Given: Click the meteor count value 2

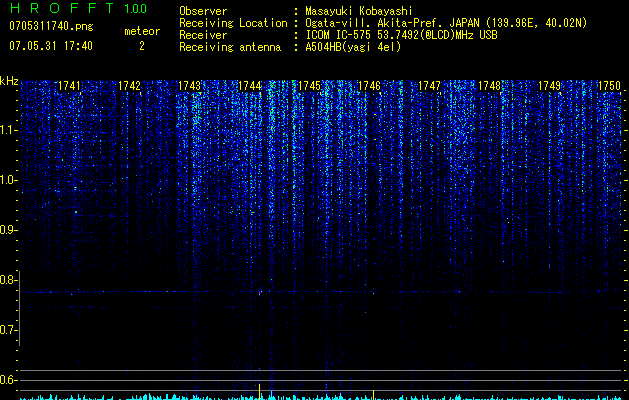Looking at the screenshot, I should tap(142, 46).
